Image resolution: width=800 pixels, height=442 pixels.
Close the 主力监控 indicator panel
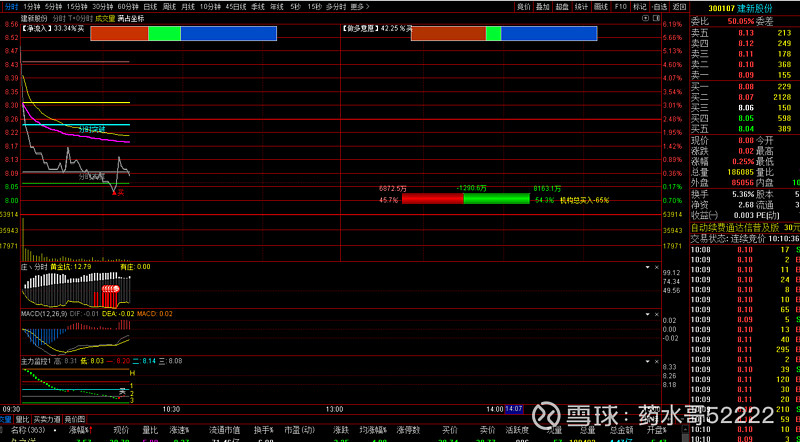click(656, 361)
